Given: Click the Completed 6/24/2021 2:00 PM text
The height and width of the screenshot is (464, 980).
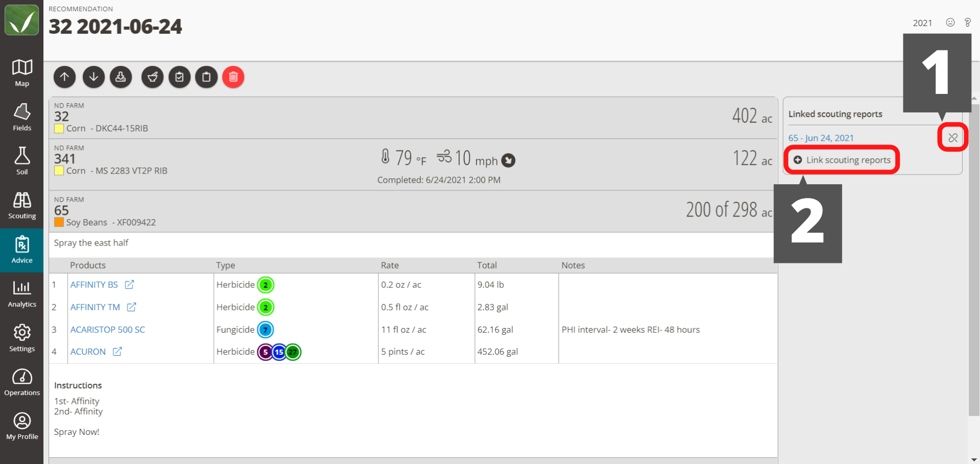Looking at the screenshot, I should (439, 180).
